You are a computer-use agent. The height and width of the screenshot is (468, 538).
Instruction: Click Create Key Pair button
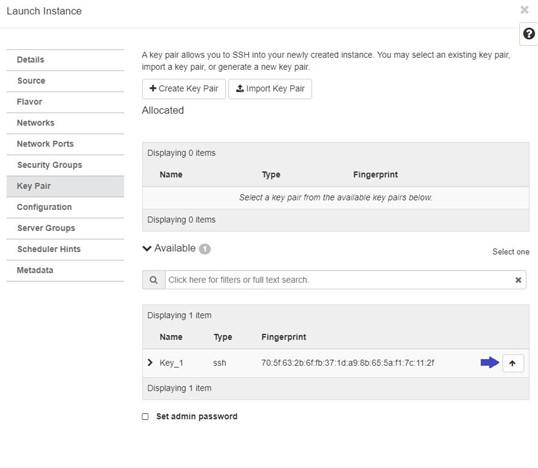coord(184,89)
